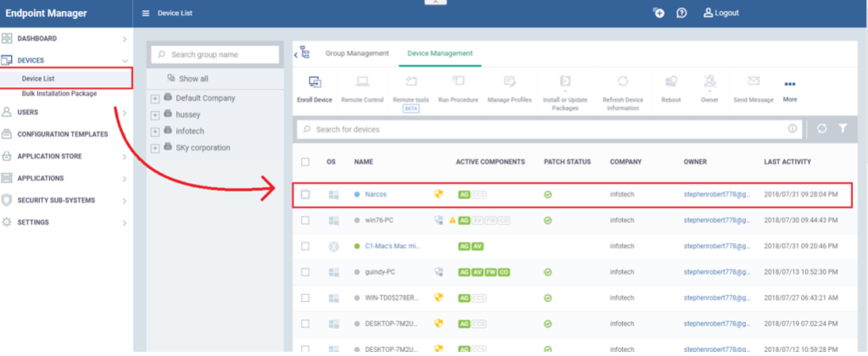
Task: Check the Narcos device checkbox
Action: click(305, 194)
